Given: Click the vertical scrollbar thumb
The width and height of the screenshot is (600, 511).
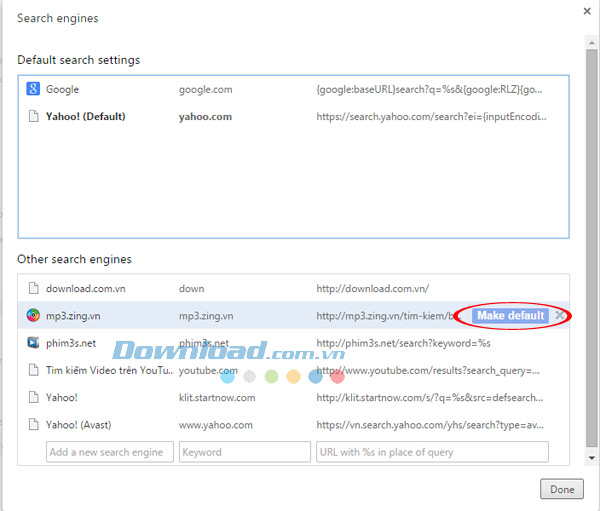Looking at the screenshot, I should pos(592,248).
